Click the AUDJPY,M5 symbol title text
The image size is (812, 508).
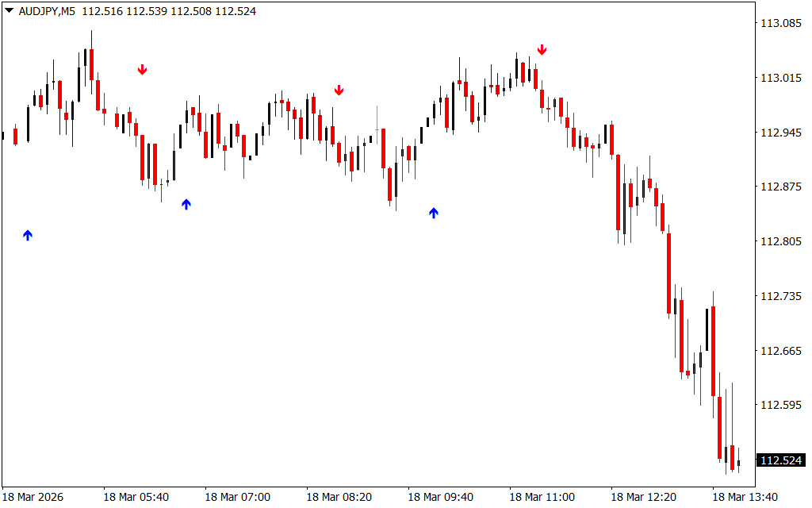point(48,11)
